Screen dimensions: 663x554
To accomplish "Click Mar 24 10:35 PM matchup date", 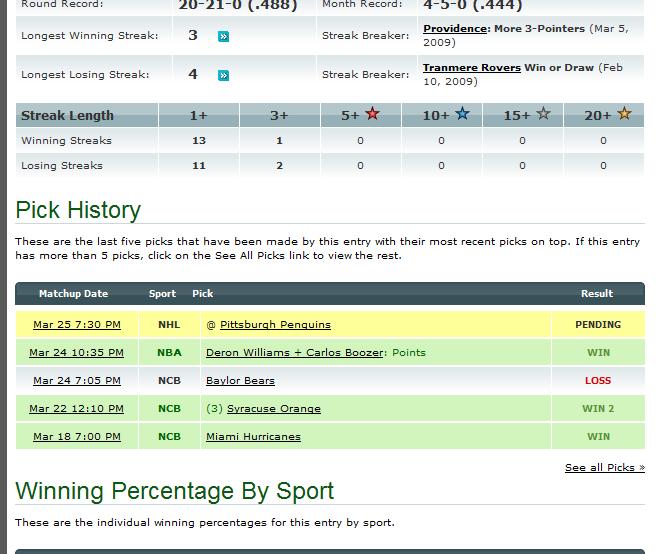I will [77, 353].
